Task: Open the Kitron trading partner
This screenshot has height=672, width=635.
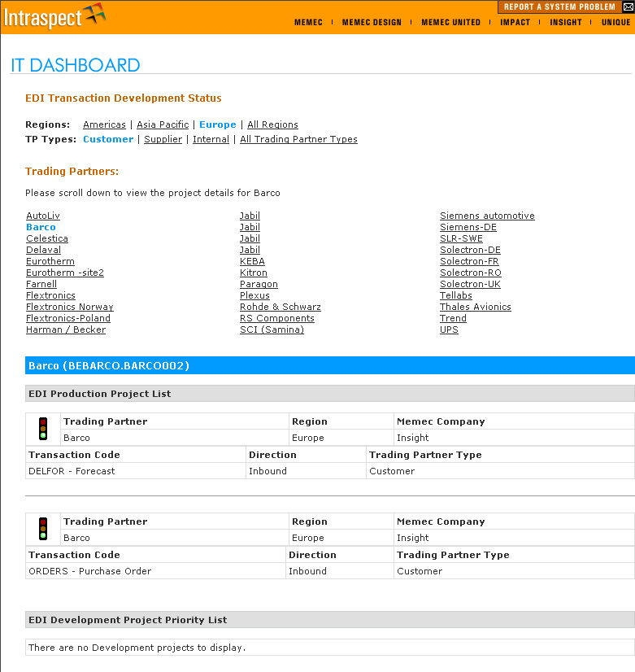Action: pos(254,273)
